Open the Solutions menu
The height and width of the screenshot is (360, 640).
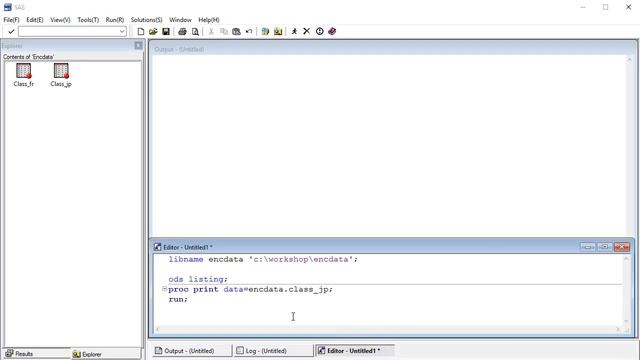point(147,20)
